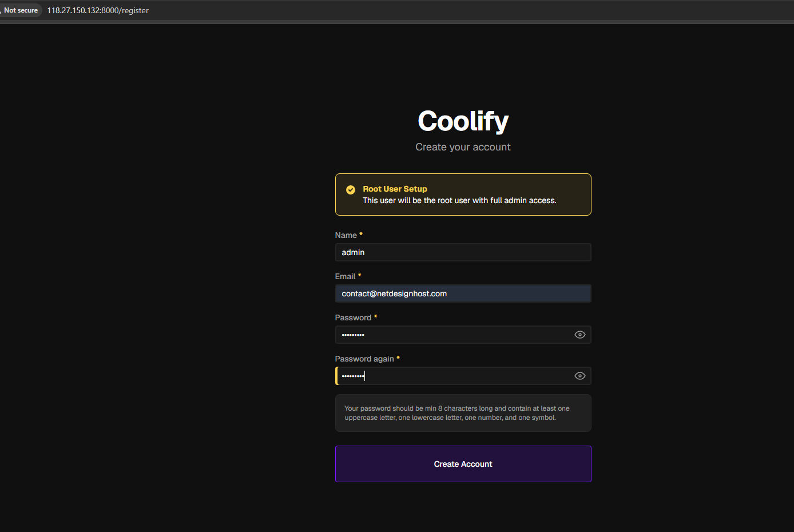Click the Password field label
The image size is (794, 532).
click(x=354, y=317)
